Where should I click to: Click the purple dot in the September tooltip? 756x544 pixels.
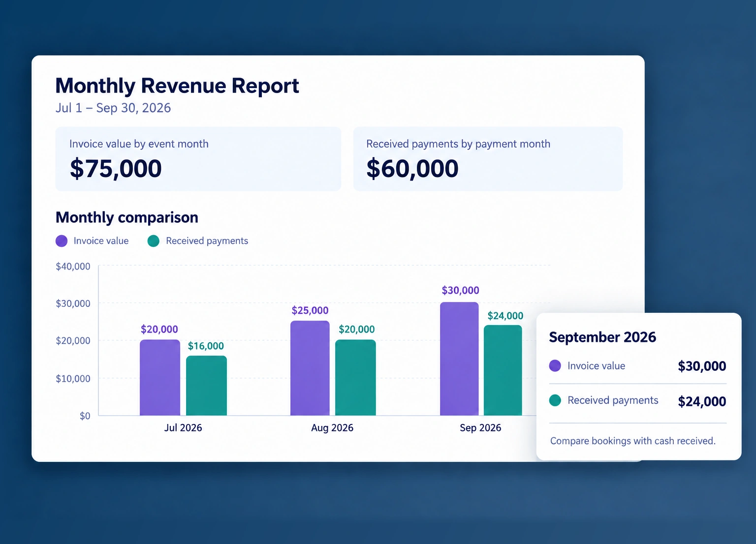coord(555,365)
